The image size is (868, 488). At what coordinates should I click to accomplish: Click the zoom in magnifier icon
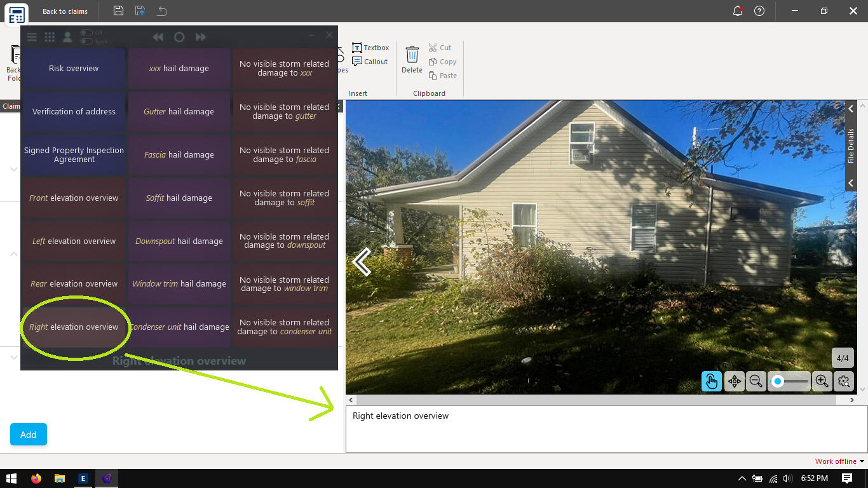(822, 381)
